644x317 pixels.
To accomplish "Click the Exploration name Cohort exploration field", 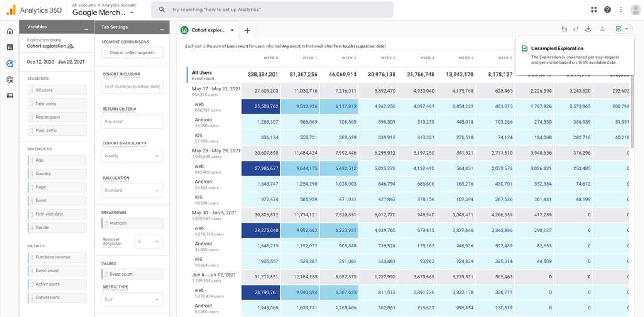I will (46, 46).
